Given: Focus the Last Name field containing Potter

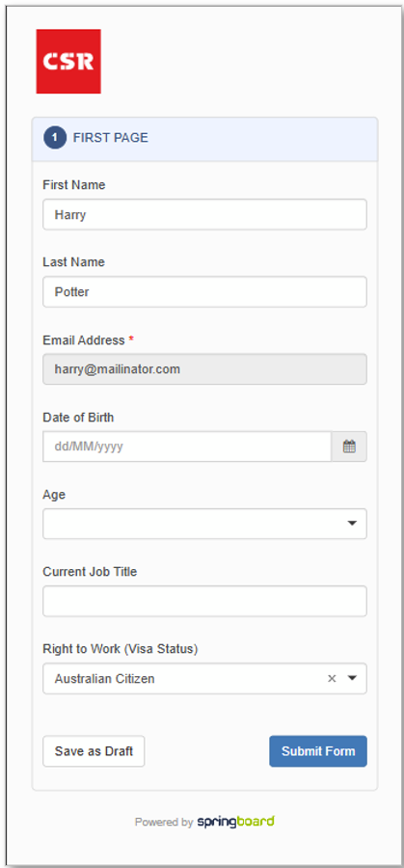Looking at the screenshot, I should (x=204, y=291).
